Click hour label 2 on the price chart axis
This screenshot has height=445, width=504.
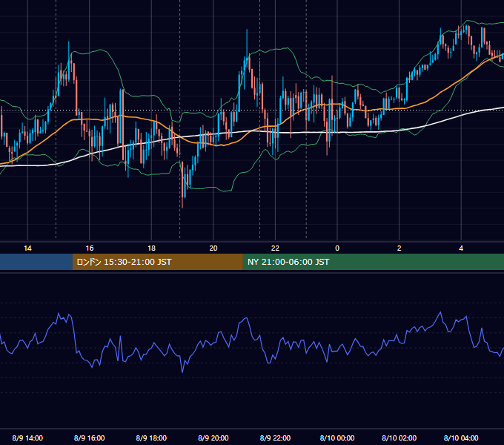(x=399, y=248)
